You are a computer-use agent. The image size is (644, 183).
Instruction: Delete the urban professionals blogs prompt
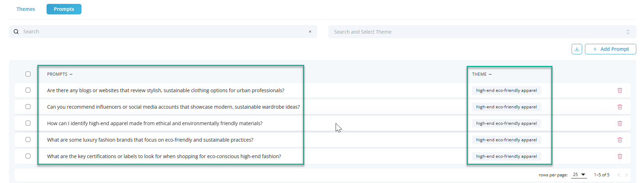[620, 90]
